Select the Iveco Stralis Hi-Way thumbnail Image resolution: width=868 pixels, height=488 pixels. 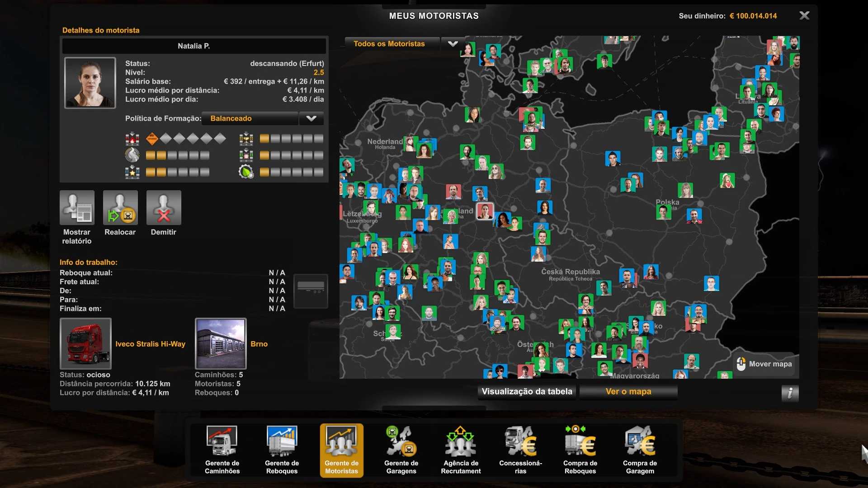(x=86, y=343)
